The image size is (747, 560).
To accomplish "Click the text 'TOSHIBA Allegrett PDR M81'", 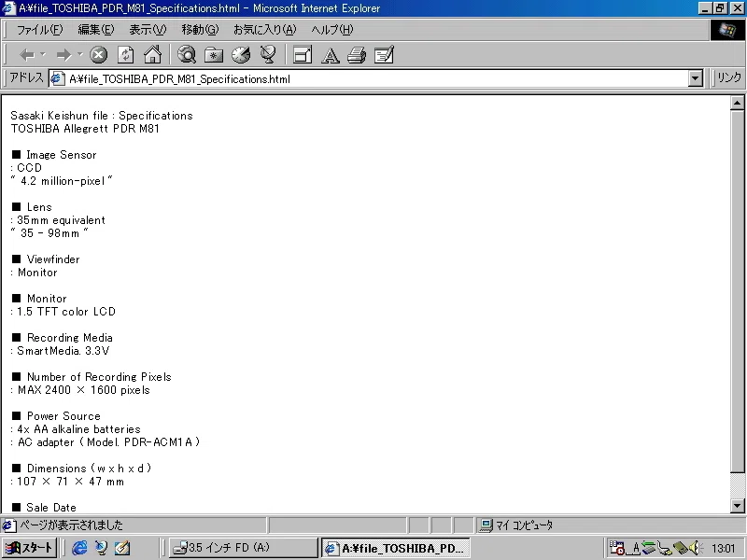I will (x=85, y=129).
